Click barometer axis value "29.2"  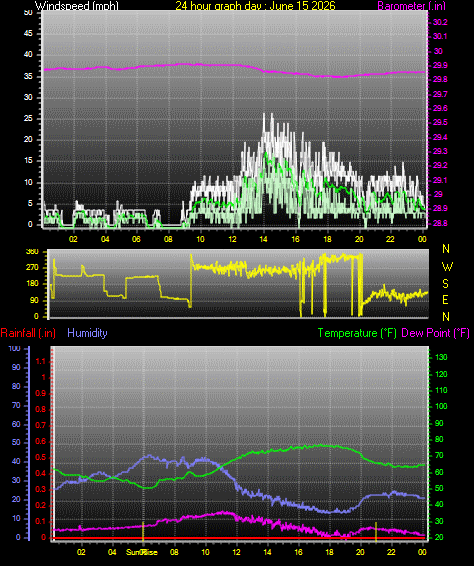440,165
